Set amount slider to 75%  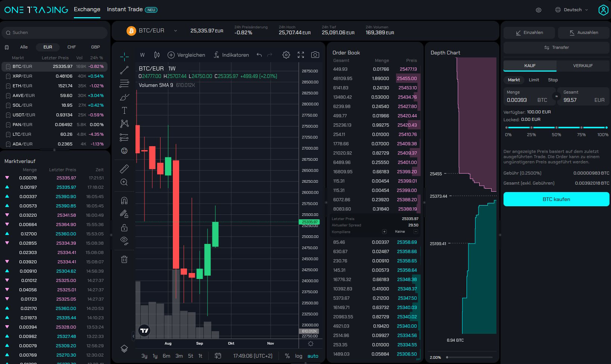582,128
